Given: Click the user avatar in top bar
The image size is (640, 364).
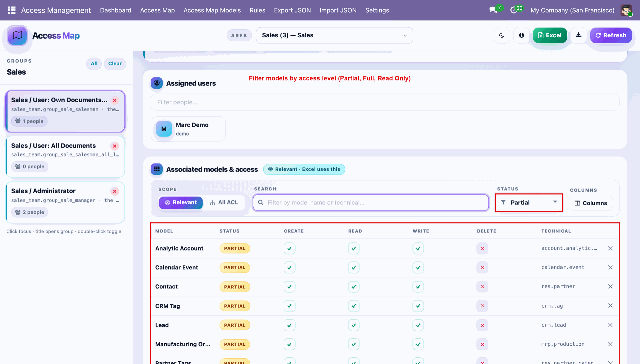Looking at the screenshot, I should pyautogui.click(x=626, y=10).
